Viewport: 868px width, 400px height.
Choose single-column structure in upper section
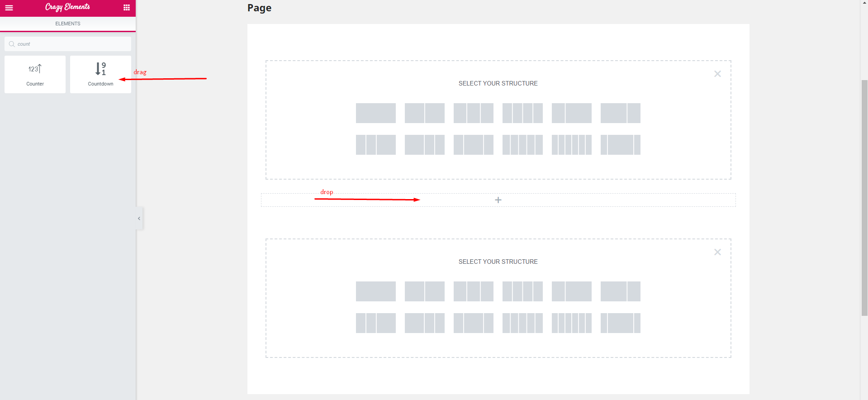(x=375, y=113)
